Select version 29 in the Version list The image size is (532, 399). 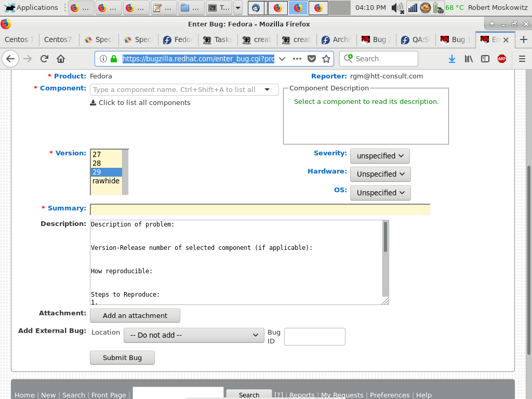[106, 172]
